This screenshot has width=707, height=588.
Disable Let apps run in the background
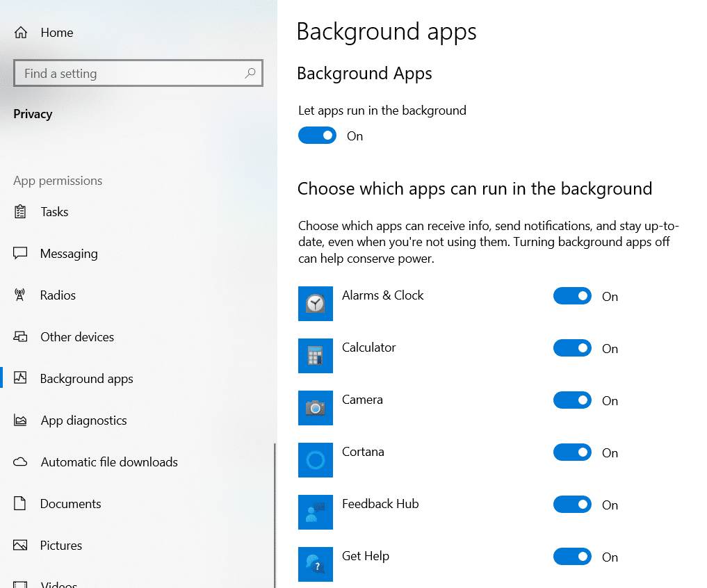[x=318, y=135]
